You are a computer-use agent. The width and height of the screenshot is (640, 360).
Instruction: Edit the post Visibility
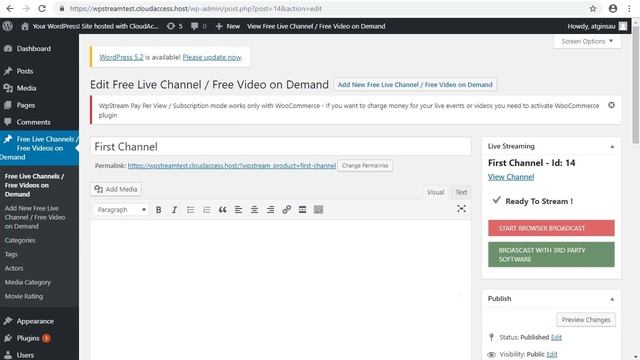click(x=552, y=355)
